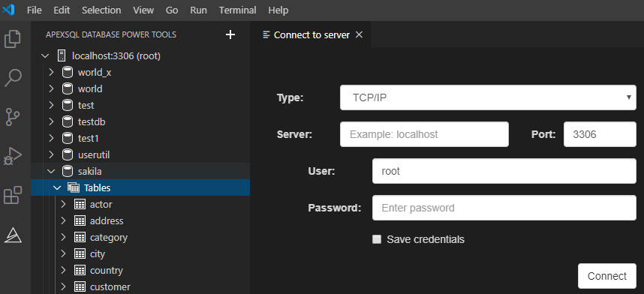Viewport: 644px width, 294px height.
Task: Collapse the localhost:3306 server node
Action: pyautogui.click(x=45, y=55)
